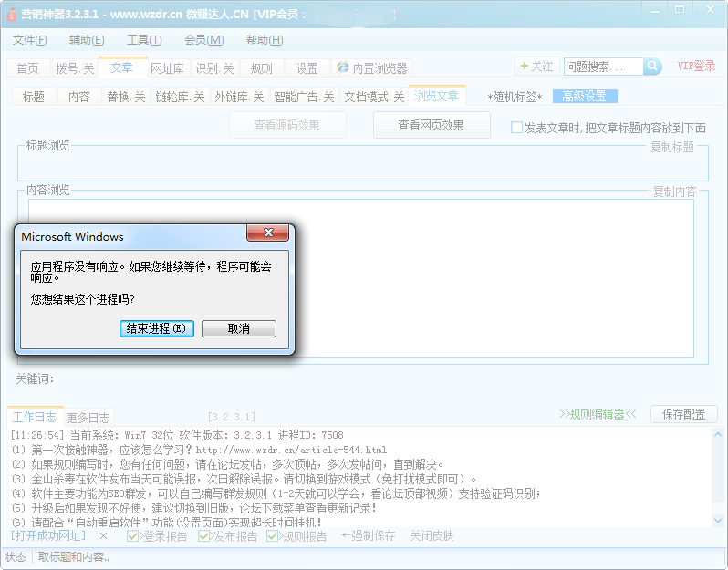
Task: Click 查看网页效果 button
Action: coord(432,125)
